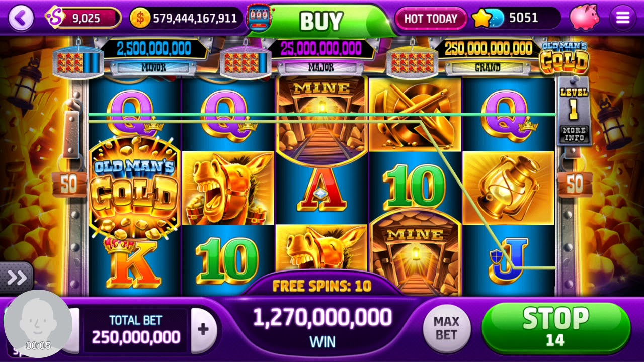This screenshot has width=644, height=362.
Task: Tap the 5051 level progress bar
Action: [x=523, y=18]
